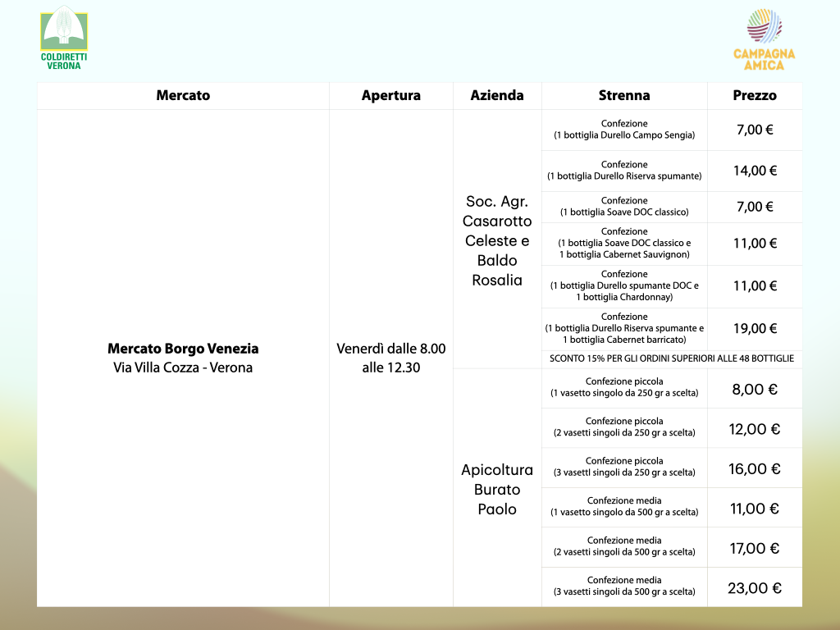Select the Soc. Agr. Casarotto company cell
The image size is (840, 630).
point(497,240)
